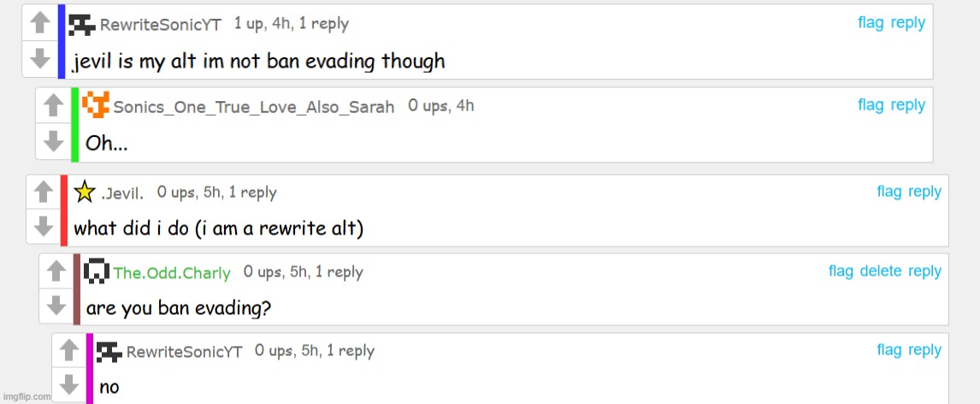Image resolution: width=980 pixels, height=404 pixels.
Task: Upvote RewriteSonicYT's jevil alt comment
Action: 39,23
